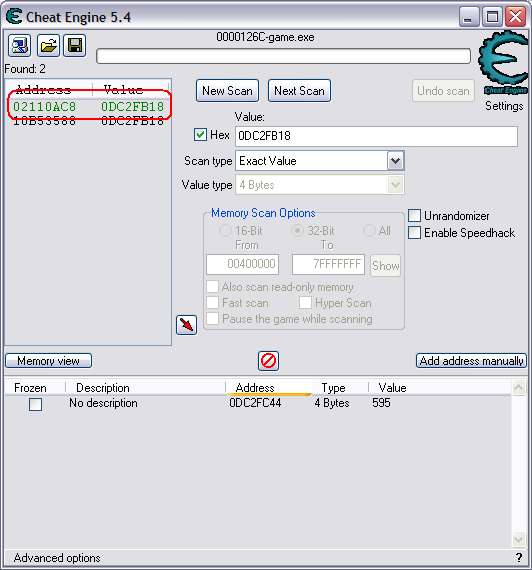Click the floppy disk save icon
Viewport: 532px width, 570px height.
point(75,46)
